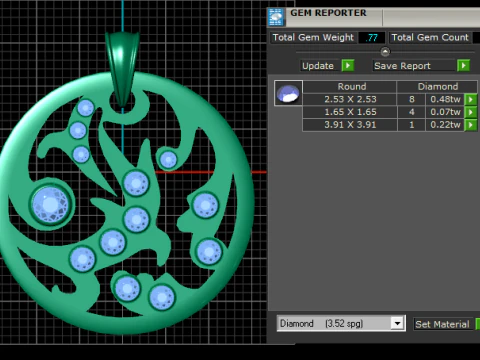Select the 3.91 X 3.91 size cell

[350, 125]
